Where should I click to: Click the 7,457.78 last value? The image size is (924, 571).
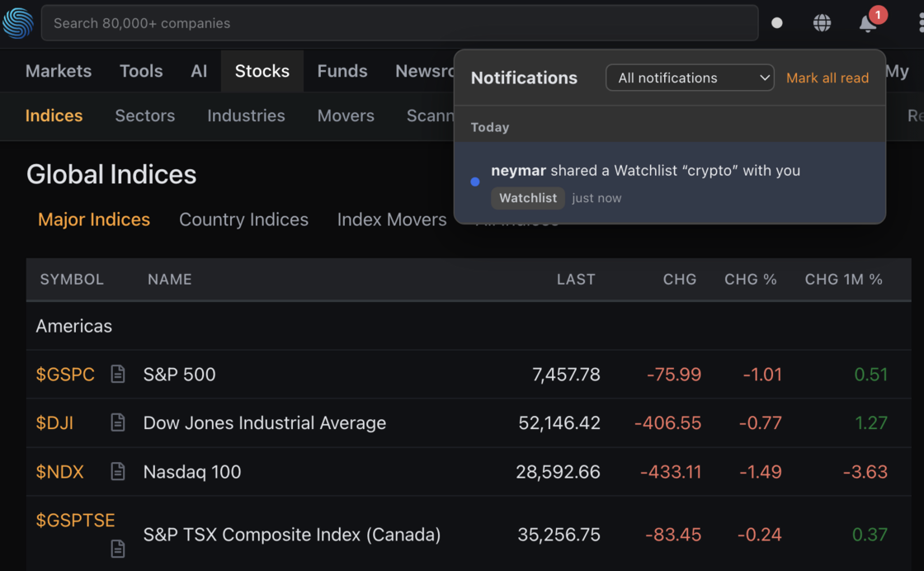(566, 374)
